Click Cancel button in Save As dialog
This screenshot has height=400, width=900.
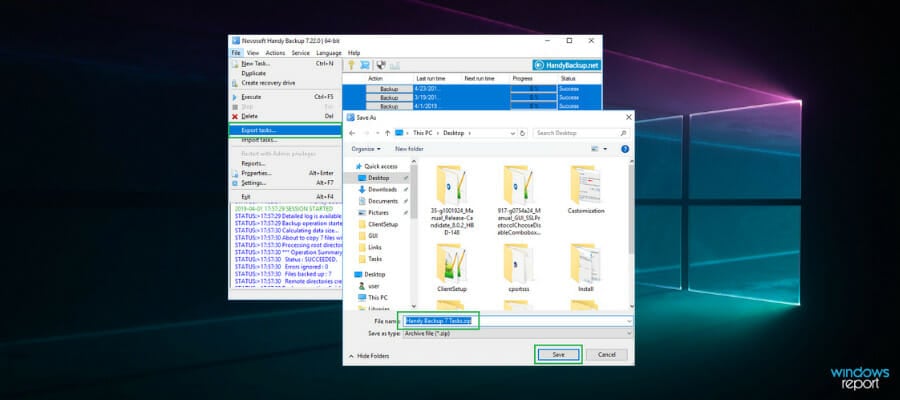click(x=607, y=355)
